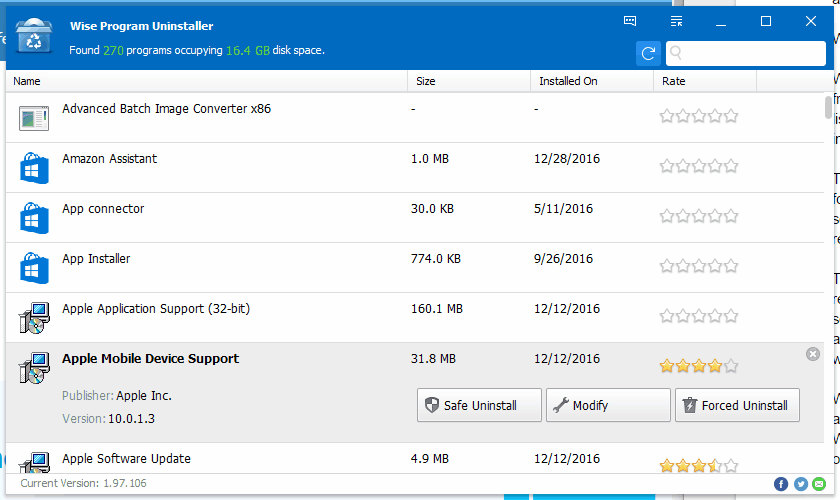
Task: Share on Facebook icon
Action: point(781,484)
